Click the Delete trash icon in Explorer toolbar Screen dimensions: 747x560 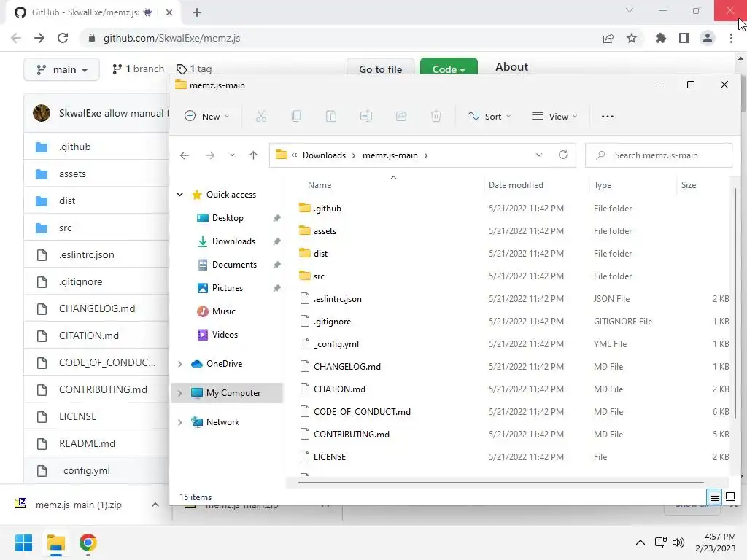[x=436, y=116]
